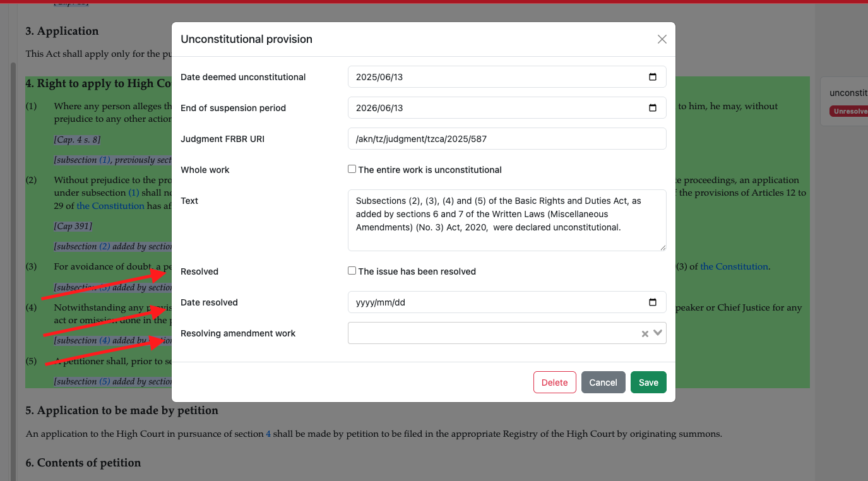Screen dimensions: 868x481
Task: Click the yyyy/mm/dd placeholder in Date resolved
Action: click(x=381, y=302)
